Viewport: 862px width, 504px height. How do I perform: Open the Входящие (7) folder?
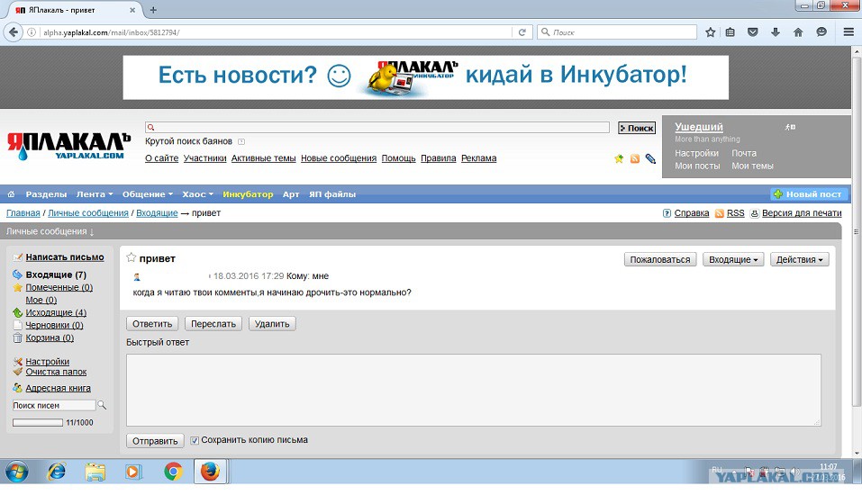56,274
